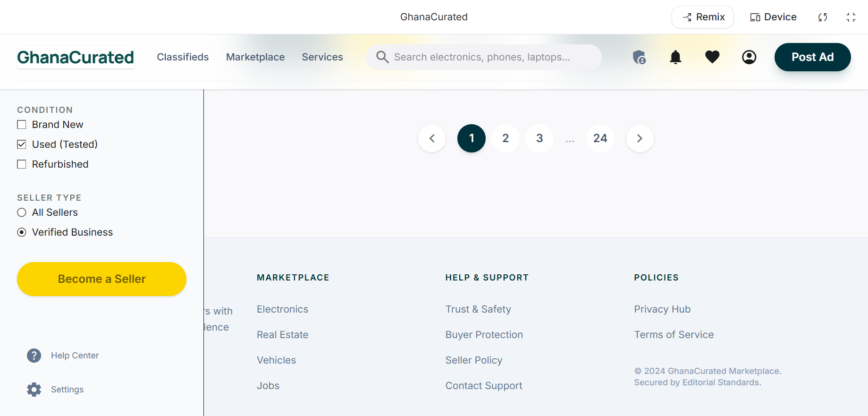868x416 pixels.
Task: Open notifications bell icon
Action: click(x=675, y=57)
